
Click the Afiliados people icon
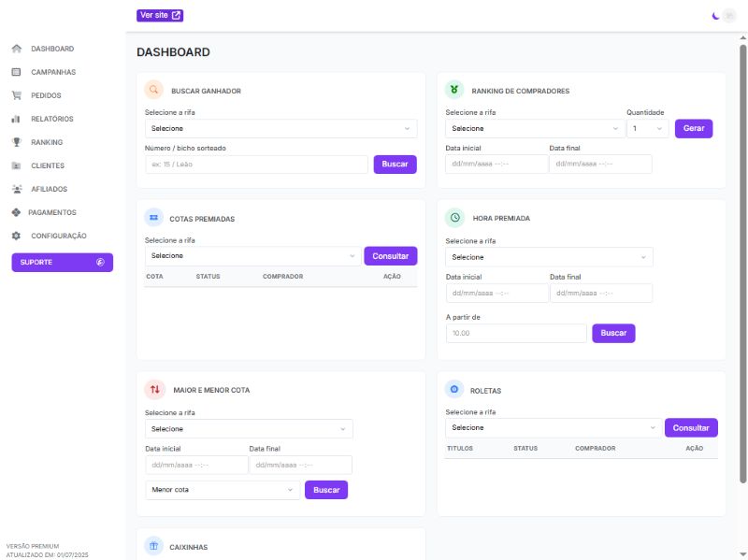(x=16, y=189)
